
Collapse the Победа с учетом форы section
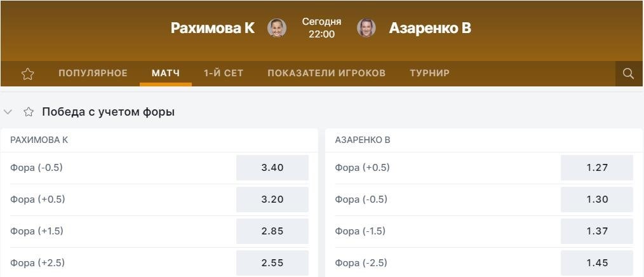8,112
